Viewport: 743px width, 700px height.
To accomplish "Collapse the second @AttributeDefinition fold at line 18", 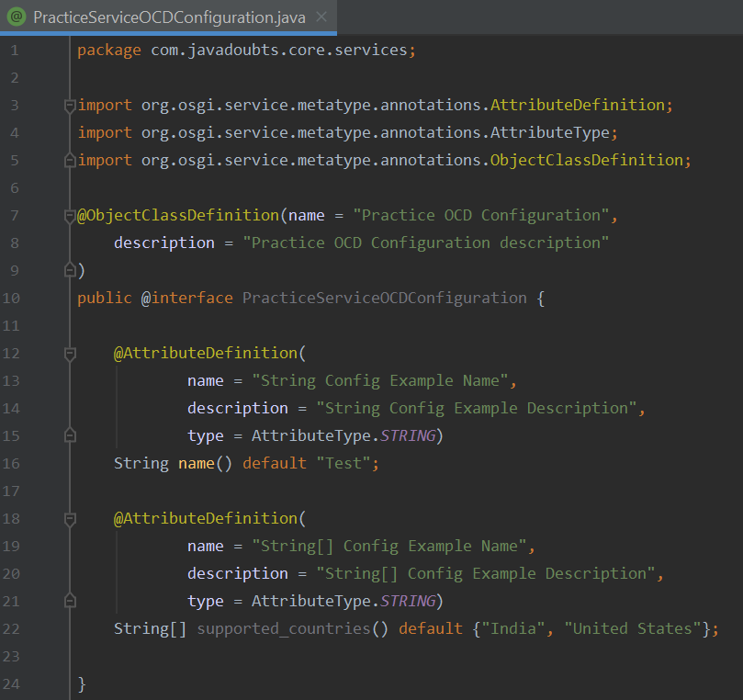I will (x=69, y=517).
